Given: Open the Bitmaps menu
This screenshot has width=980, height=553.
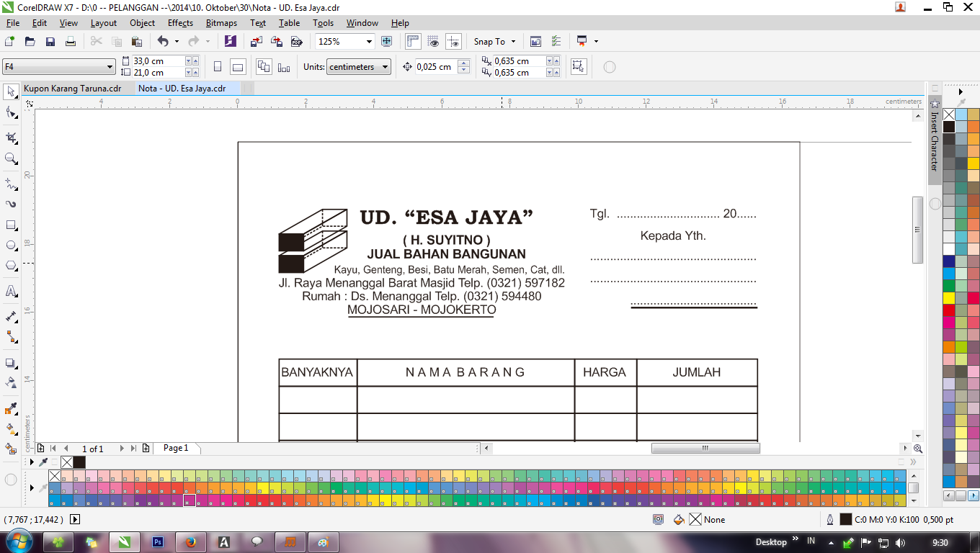Looking at the screenshot, I should pos(220,22).
